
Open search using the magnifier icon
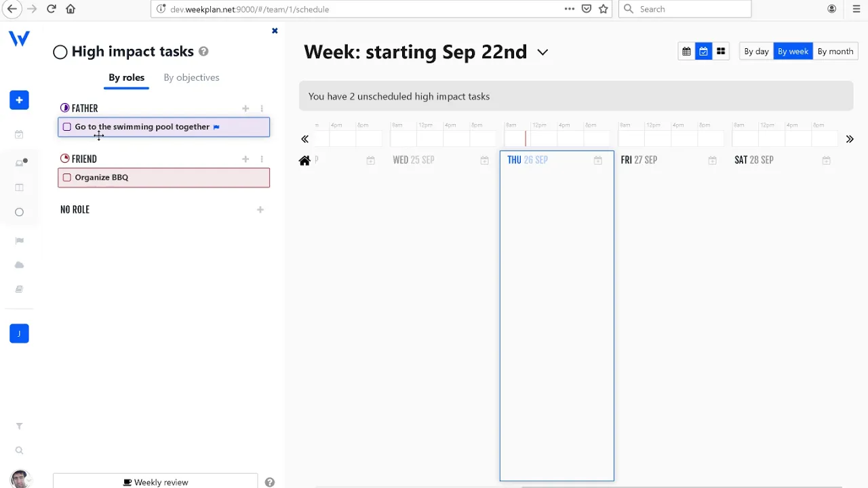19,449
